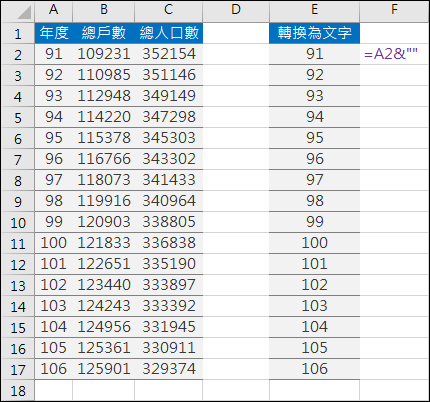Select cell with value 124956
This screenshot has width=430, height=402.
[x=104, y=327]
